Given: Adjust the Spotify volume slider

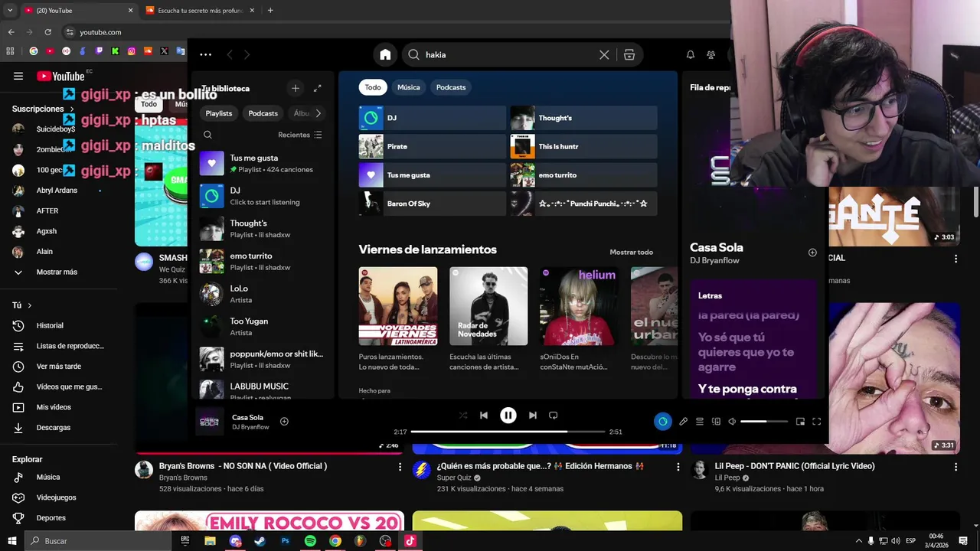Looking at the screenshot, I should tap(764, 421).
